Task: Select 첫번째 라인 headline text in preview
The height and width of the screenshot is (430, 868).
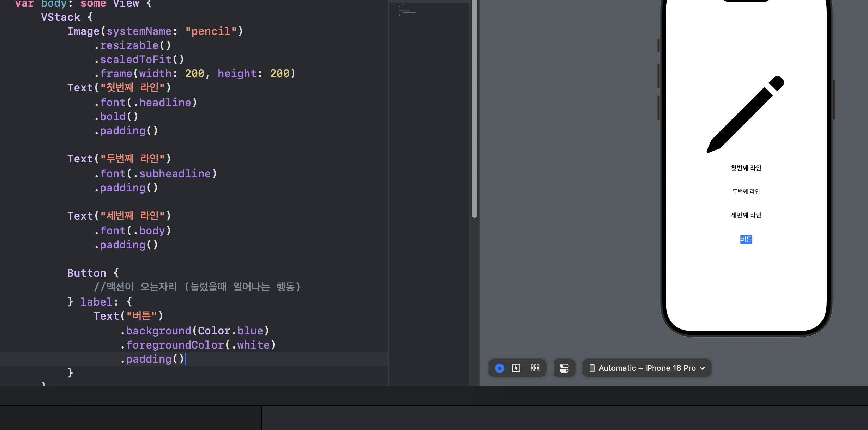Action: coord(746,168)
